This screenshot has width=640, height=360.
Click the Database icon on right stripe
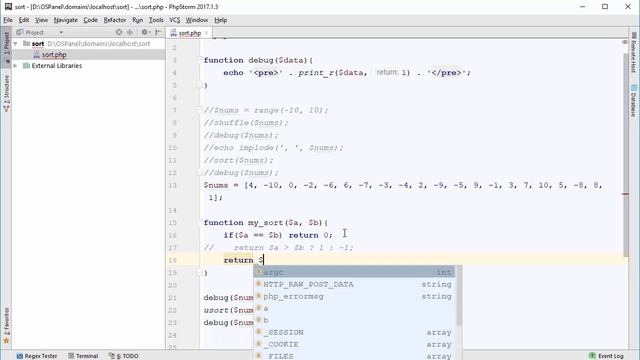click(633, 88)
